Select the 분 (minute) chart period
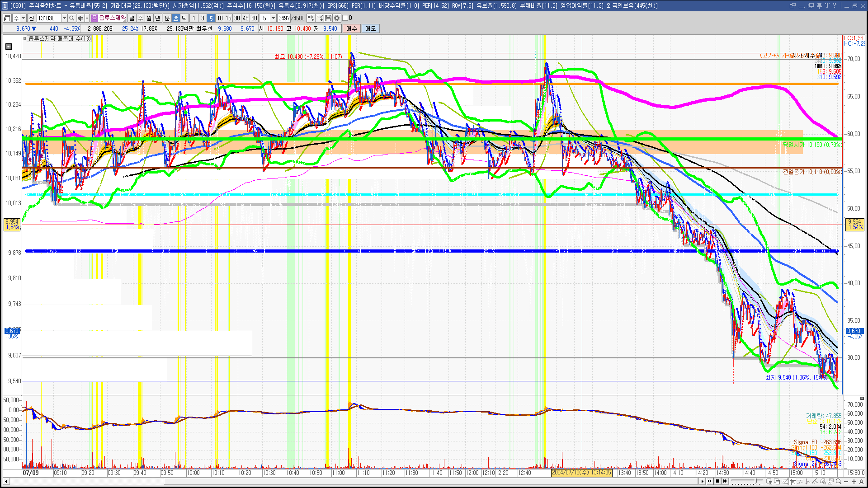The image size is (868, 488). pyautogui.click(x=167, y=18)
